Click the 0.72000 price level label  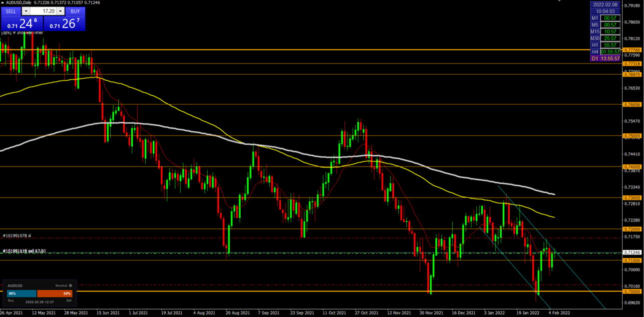633,228
